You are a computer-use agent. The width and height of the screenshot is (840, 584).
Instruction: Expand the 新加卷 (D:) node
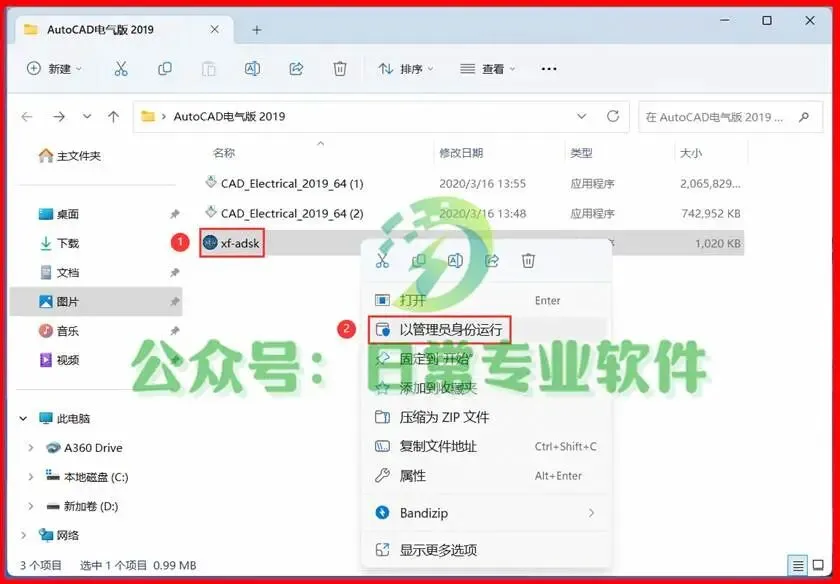31,506
